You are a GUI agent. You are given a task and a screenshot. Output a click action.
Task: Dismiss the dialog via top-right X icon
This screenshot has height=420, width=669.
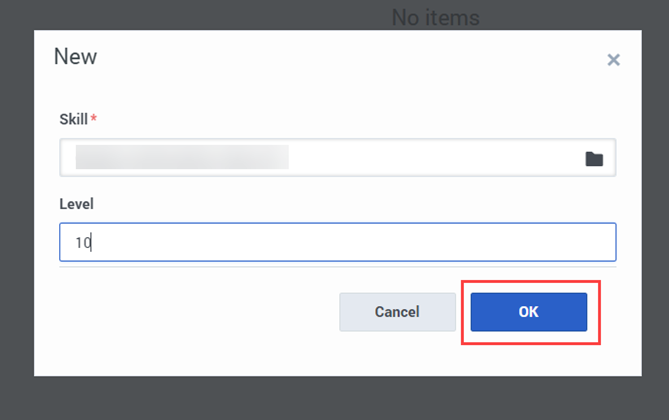tap(613, 60)
